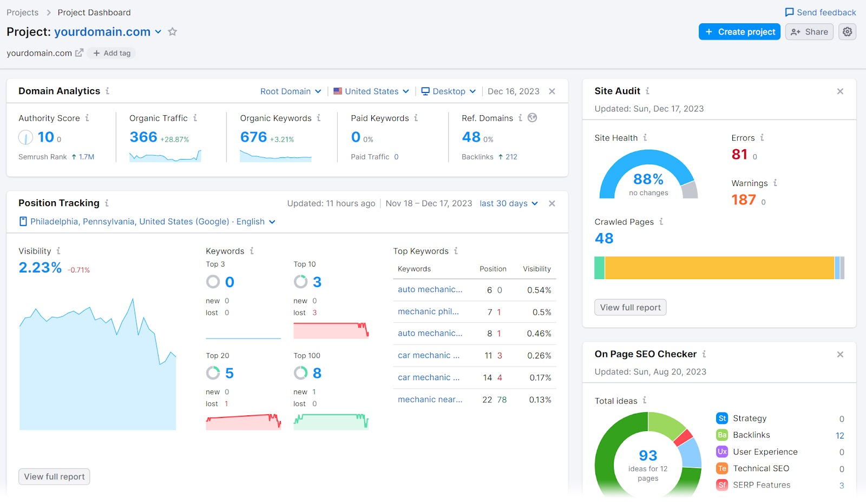Click external link icon beside yourdomain.com
This screenshot has width=866, height=504.
tap(79, 53)
